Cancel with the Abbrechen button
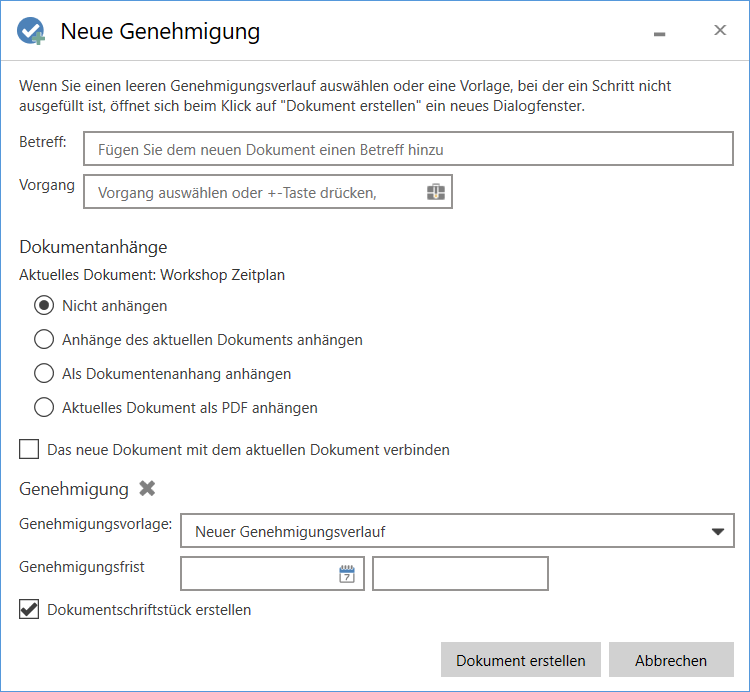Image resolution: width=750 pixels, height=692 pixels. [x=670, y=660]
